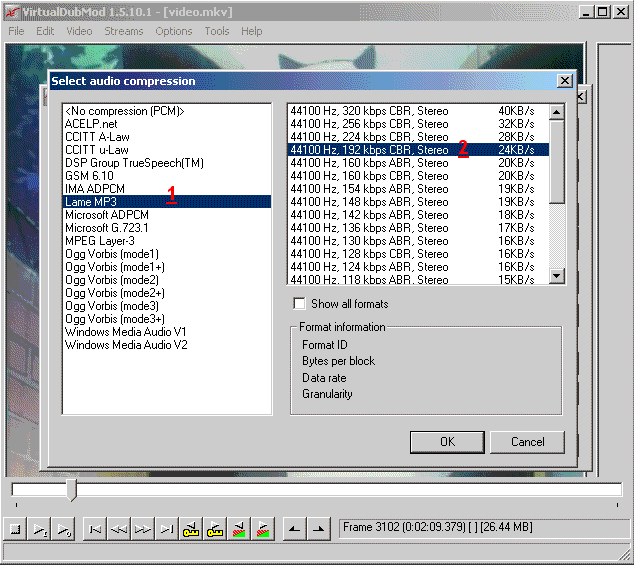634x565 pixels.
Task: Choose 44100 Hz, 320 kbps CBR, Stereo
Action: pos(418,111)
